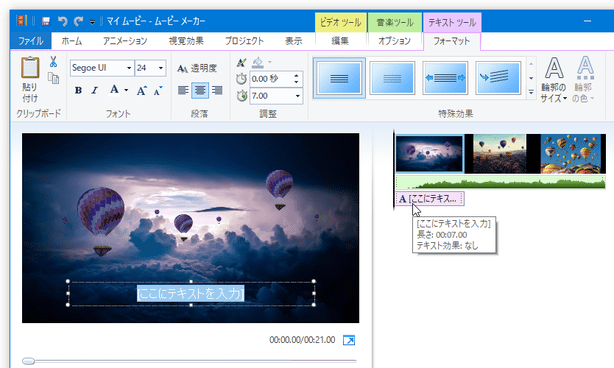Click the preview seek slider handle
Screen dimensions: 614x368
28,361
